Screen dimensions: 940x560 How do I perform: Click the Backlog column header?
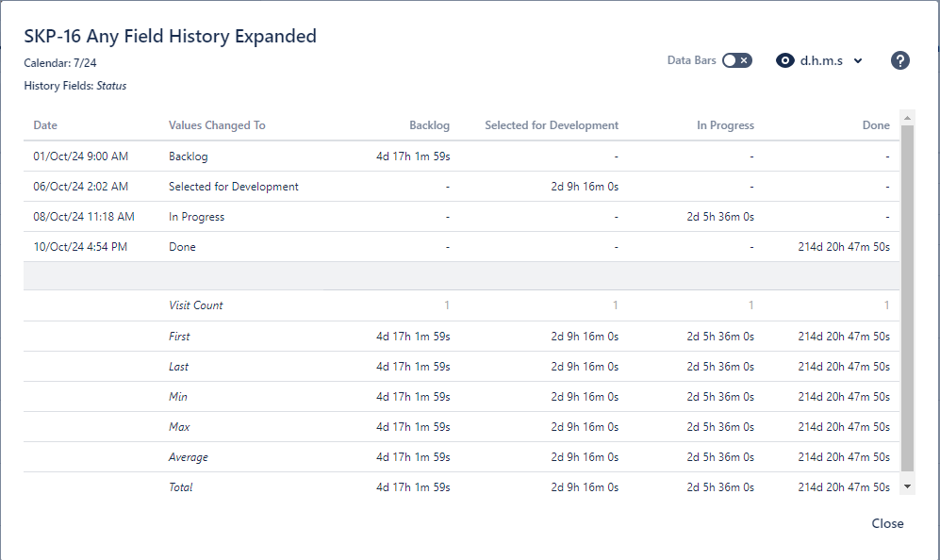(429, 125)
